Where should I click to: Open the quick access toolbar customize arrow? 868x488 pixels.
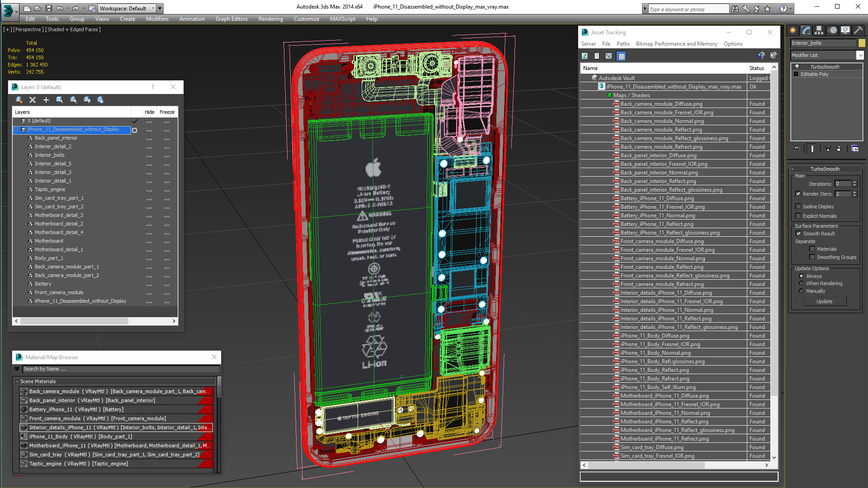coord(160,8)
